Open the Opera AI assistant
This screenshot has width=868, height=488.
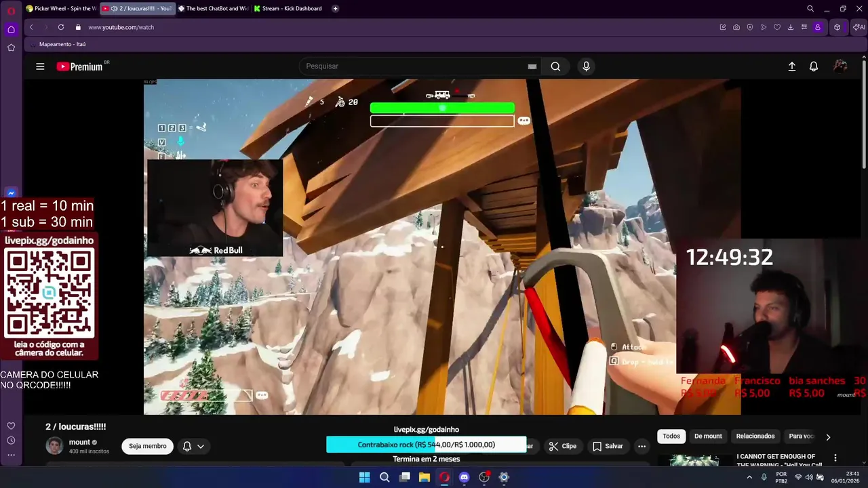point(859,27)
